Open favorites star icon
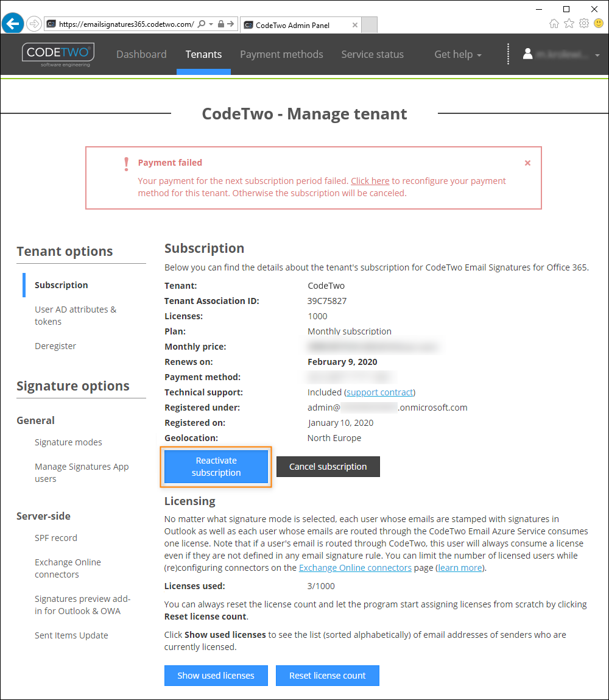Viewport: 609px width, 700px height. [569, 23]
